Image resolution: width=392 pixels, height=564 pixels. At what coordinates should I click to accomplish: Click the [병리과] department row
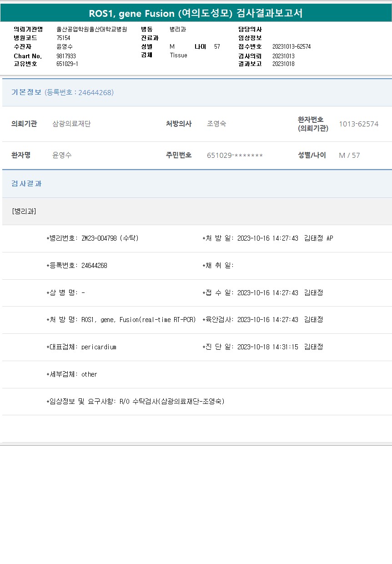click(24, 211)
